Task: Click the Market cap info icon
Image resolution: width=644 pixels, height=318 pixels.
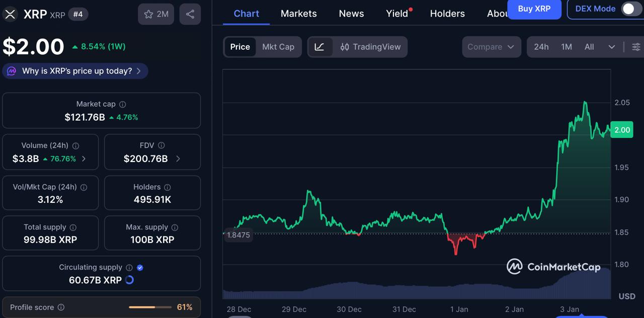Action: point(122,104)
